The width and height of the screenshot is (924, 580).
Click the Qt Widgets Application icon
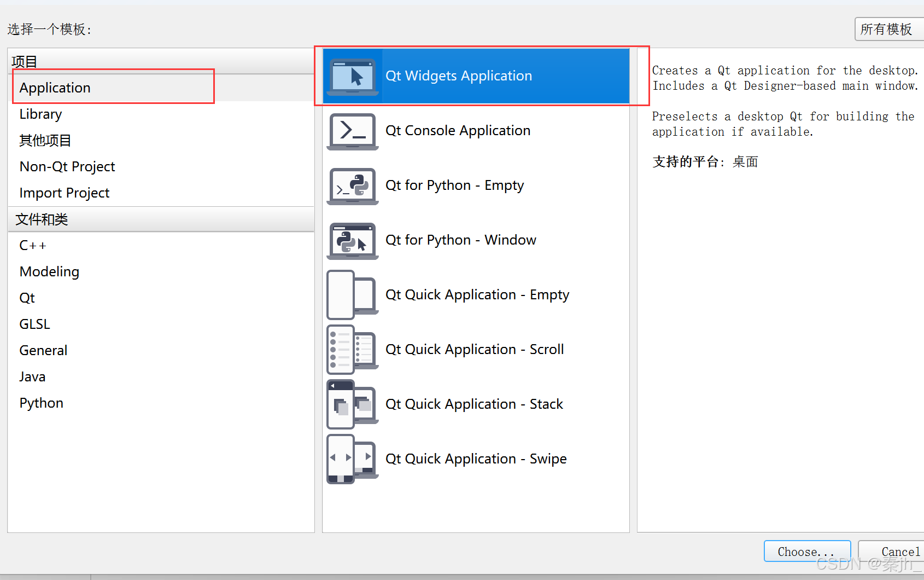coord(353,77)
